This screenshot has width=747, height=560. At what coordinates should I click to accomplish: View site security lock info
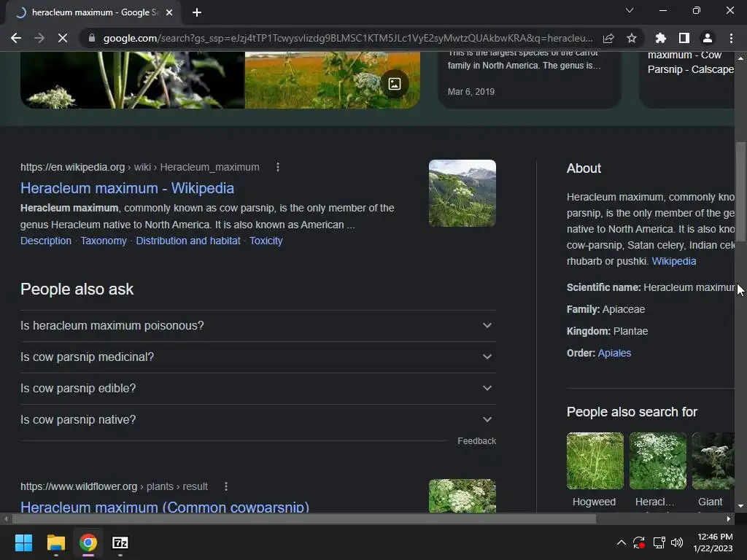tap(92, 38)
